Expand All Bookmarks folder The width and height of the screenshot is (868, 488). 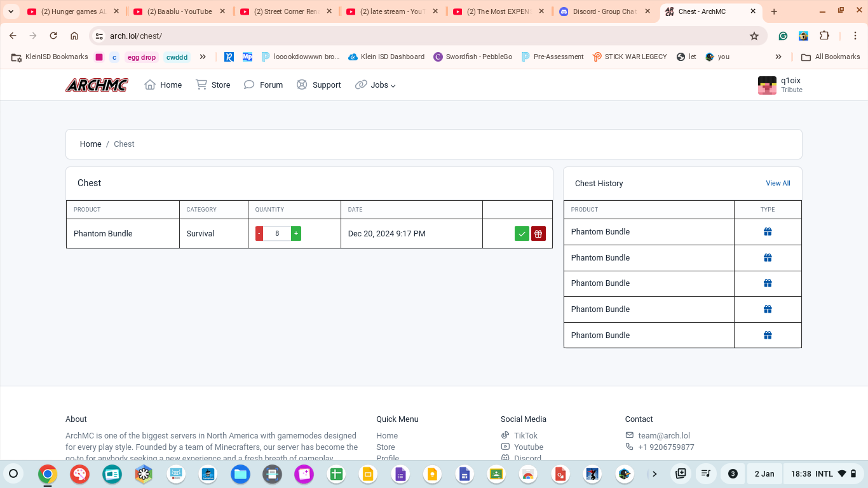click(831, 57)
